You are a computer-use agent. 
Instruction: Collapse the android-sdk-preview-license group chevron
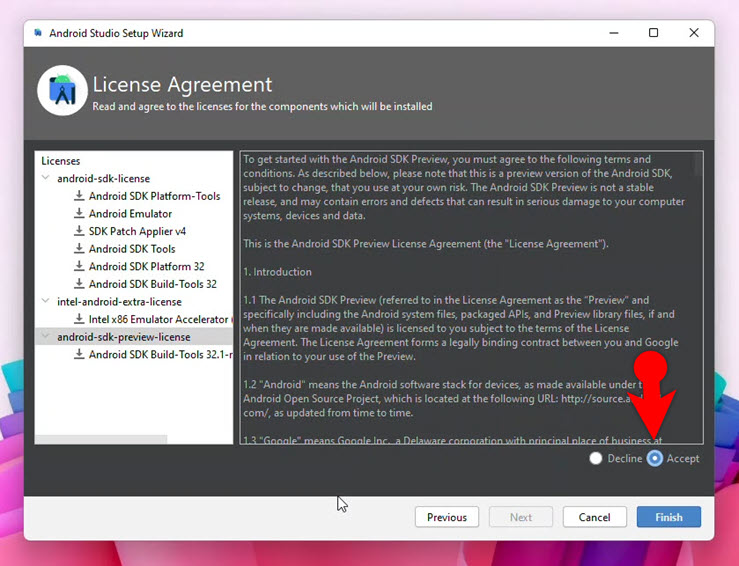tap(46, 336)
